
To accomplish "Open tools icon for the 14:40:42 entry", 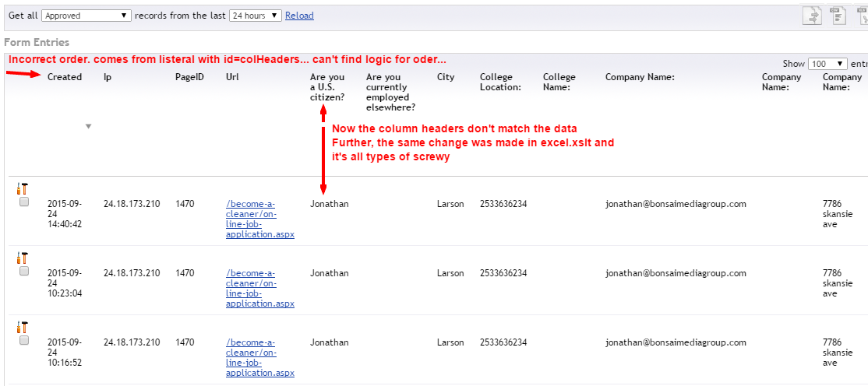I will 23,188.
